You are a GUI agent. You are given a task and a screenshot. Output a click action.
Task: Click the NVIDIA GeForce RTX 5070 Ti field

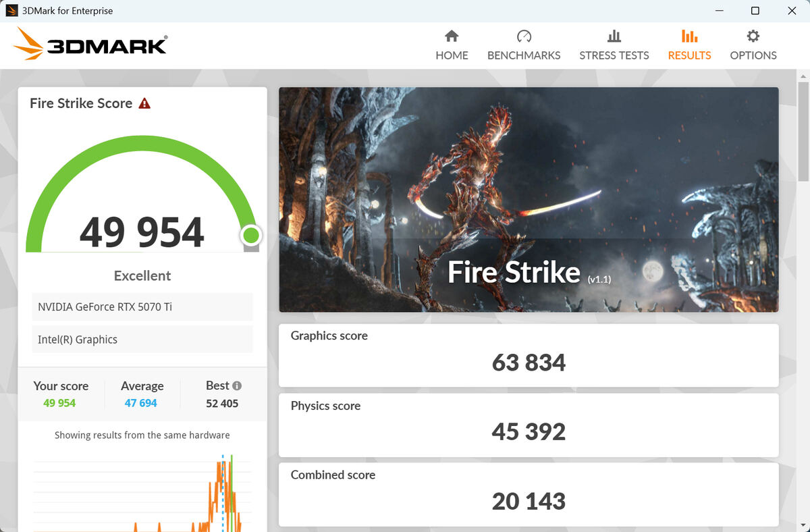click(142, 307)
